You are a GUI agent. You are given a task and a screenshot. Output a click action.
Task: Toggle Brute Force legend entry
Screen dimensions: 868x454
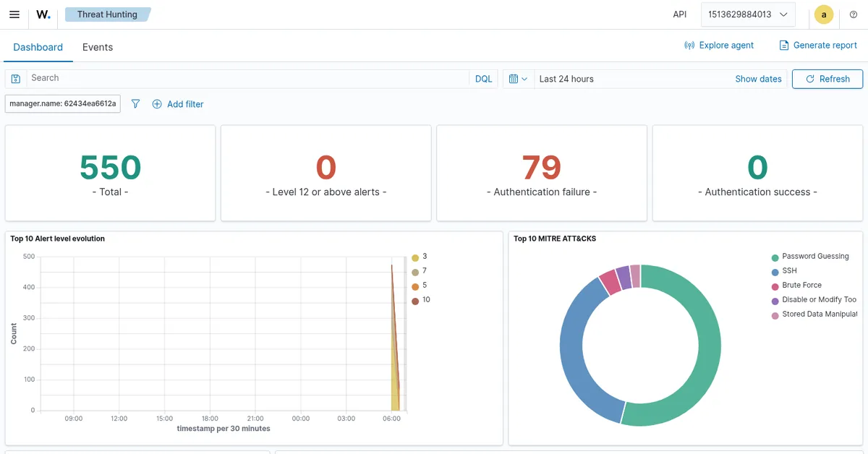click(x=796, y=286)
